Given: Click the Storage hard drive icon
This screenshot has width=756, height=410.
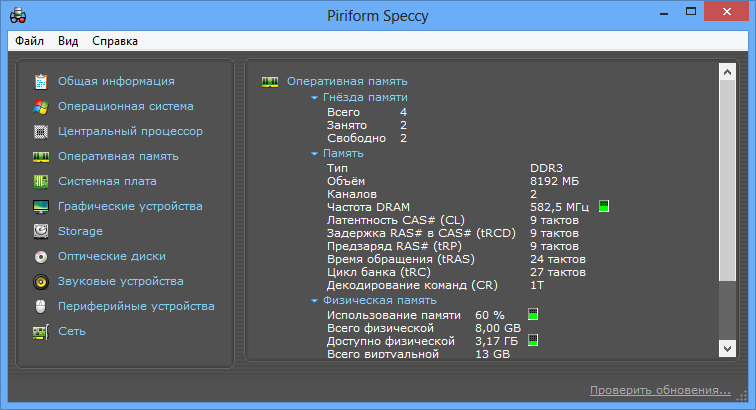Looking at the screenshot, I should [x=41, y=232].
